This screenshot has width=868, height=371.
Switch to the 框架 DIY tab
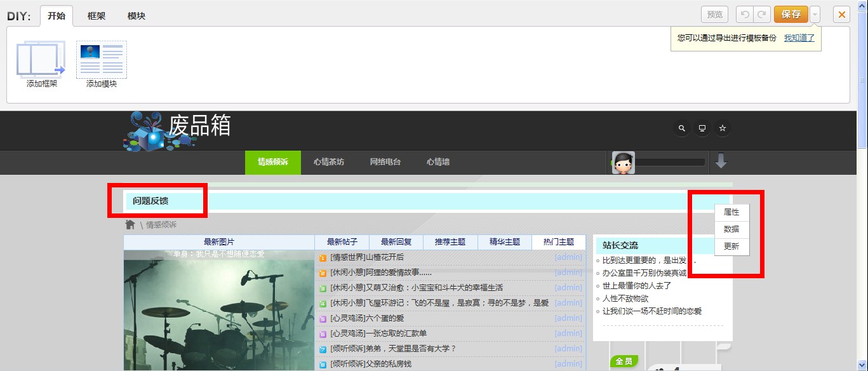[x=97, y=16]
